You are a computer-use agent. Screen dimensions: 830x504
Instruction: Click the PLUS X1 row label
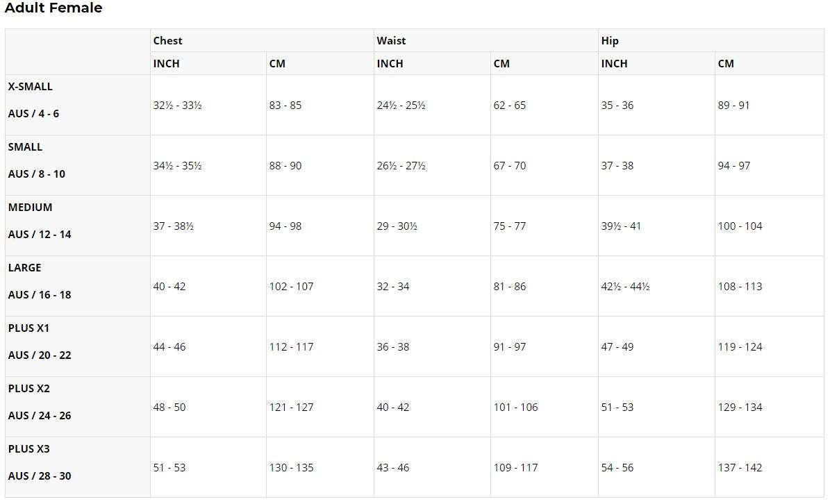29,328
